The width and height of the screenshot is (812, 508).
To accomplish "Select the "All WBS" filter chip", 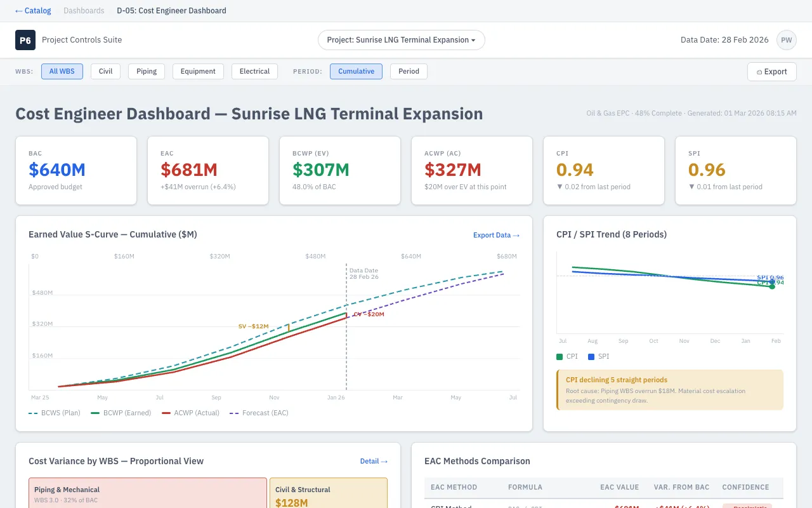I will tap(62, 71).
